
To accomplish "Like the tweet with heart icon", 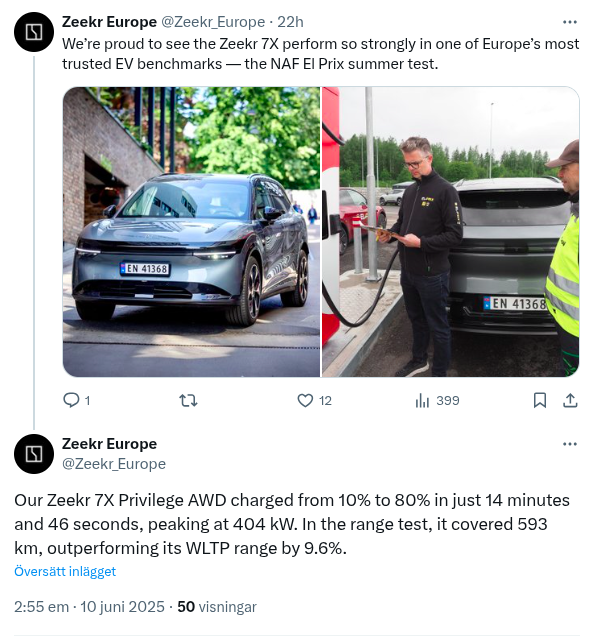I will [x=305, y=400].
